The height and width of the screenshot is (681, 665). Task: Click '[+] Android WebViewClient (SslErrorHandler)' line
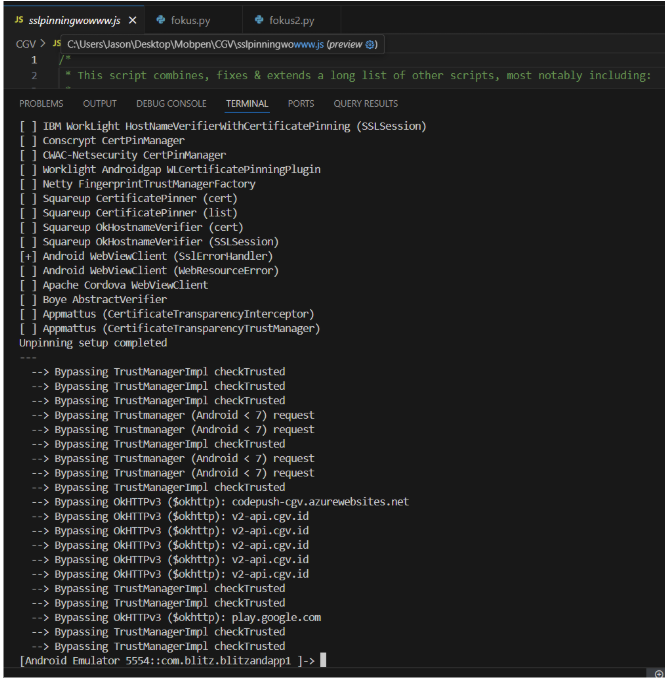point(146,256)
